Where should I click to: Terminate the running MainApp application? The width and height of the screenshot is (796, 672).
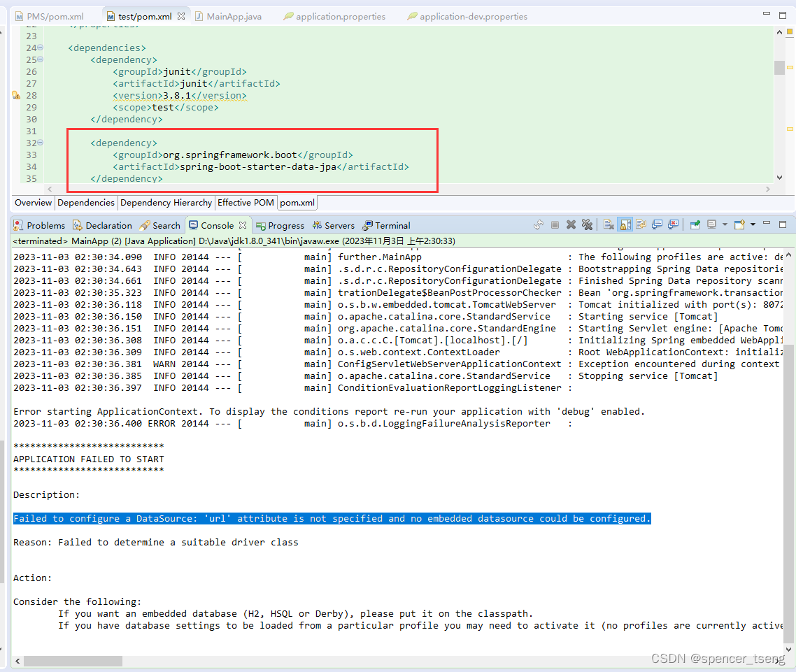pyautogui.click(x=555, y=225)
